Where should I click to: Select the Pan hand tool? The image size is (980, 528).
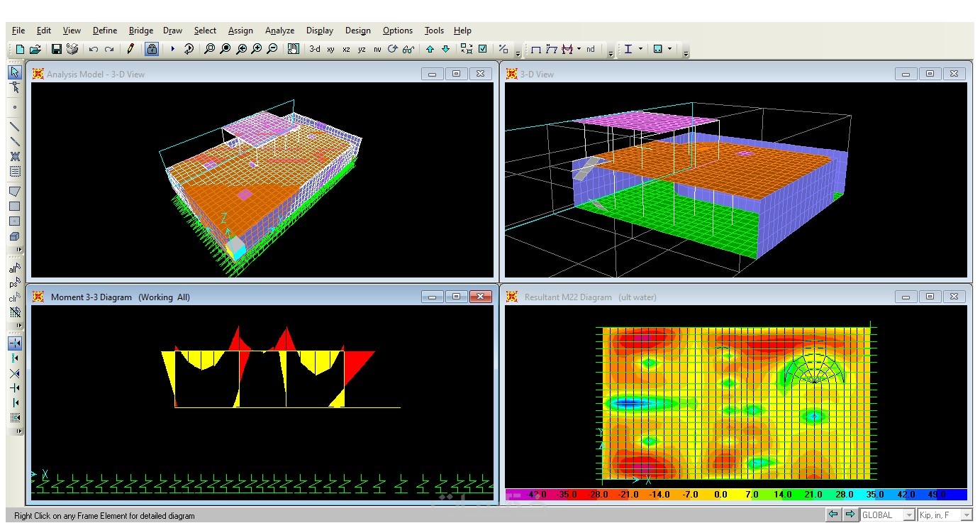[294, 49]
